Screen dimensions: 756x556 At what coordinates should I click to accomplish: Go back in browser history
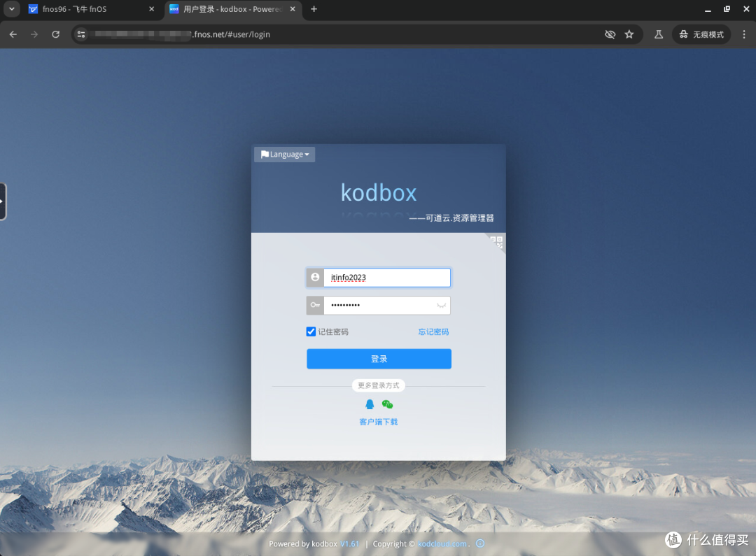coord(13,34)
